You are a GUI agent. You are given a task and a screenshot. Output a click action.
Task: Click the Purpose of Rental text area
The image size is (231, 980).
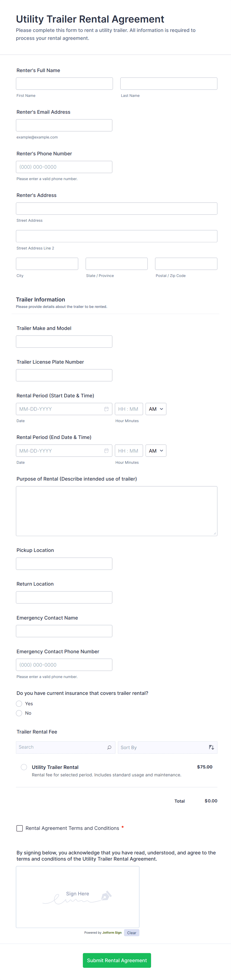[117, 511]
